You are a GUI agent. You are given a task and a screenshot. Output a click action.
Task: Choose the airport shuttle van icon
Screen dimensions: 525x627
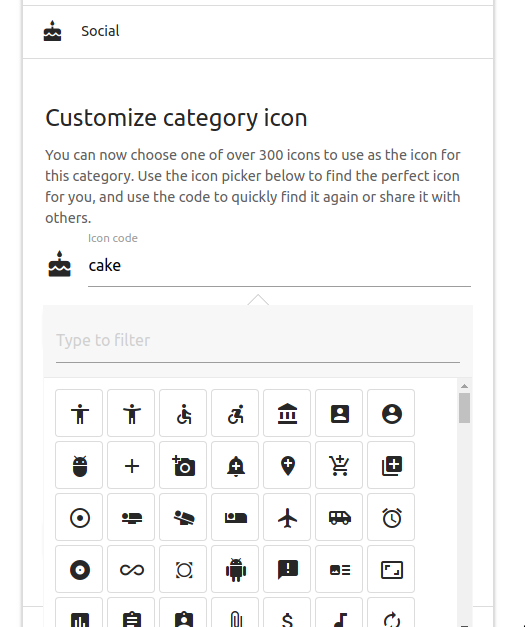tap(339, 517)
